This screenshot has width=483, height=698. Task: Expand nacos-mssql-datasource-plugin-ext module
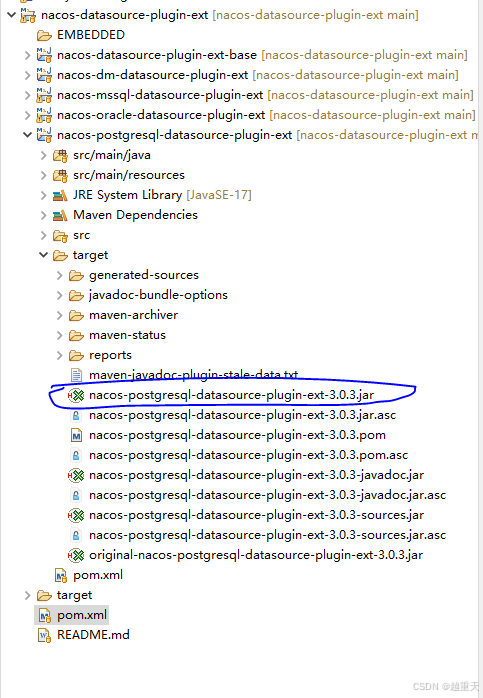28,95
